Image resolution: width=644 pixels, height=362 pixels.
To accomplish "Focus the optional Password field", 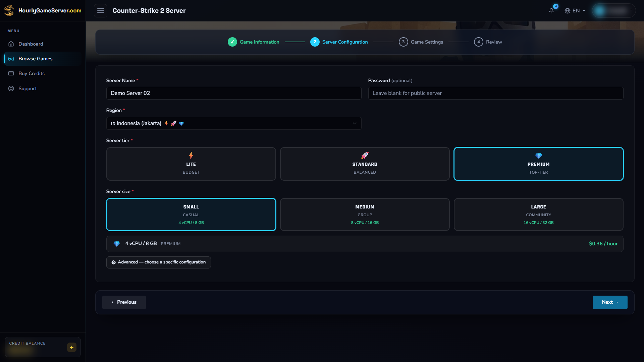I will click(496, 93).
